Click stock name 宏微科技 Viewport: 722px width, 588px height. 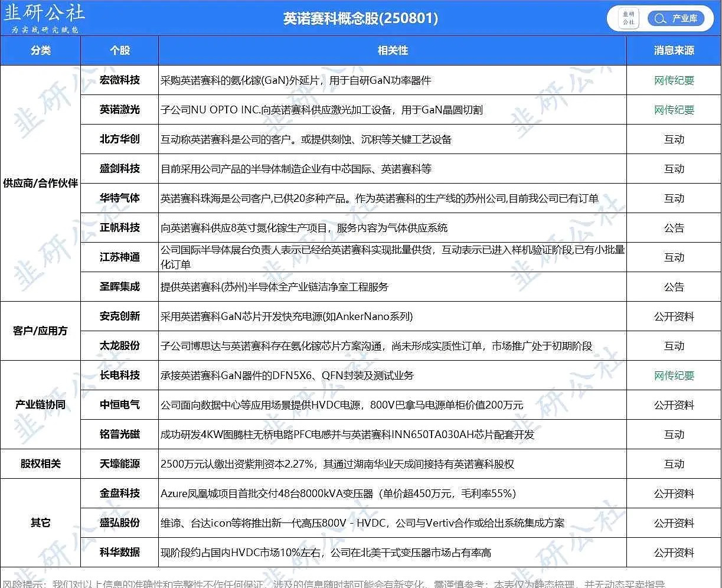point(120,80)
